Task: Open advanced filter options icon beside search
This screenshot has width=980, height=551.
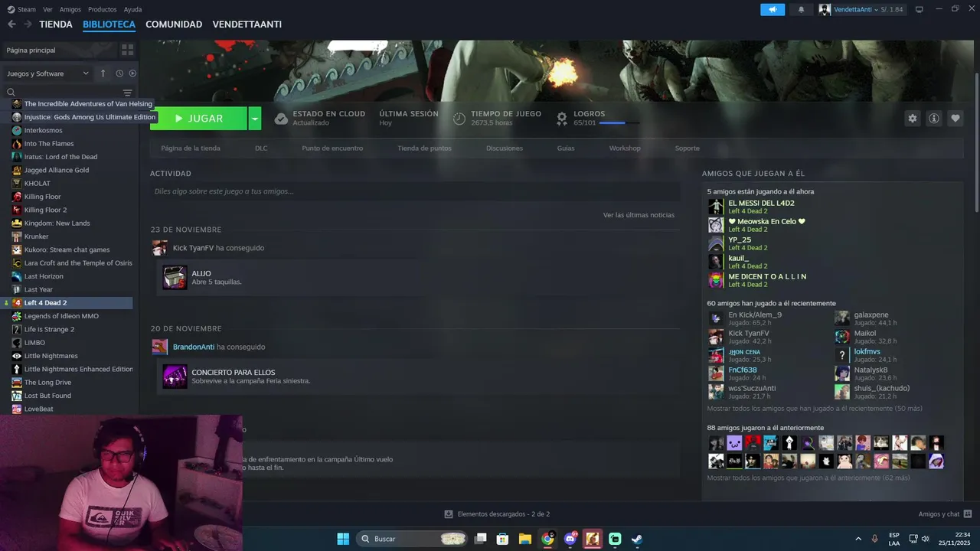Action: [x=128, y=93]
